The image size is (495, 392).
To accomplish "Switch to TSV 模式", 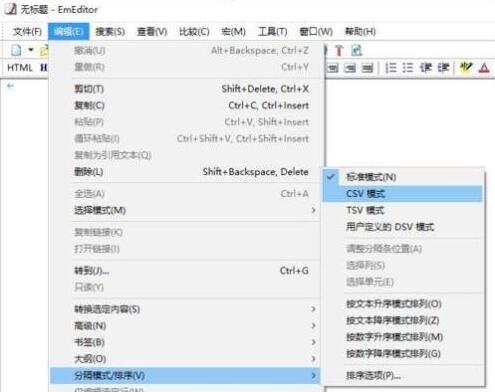I will (x=403, y=210).
